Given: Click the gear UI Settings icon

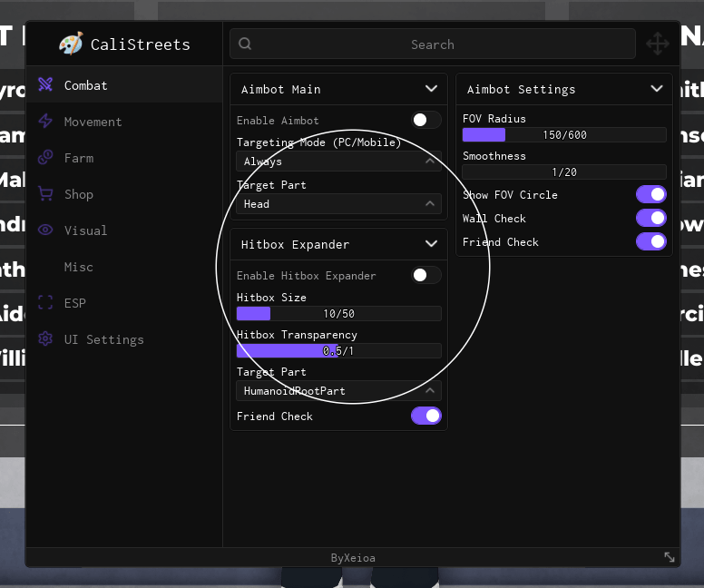Looking at the screenshot, I should click(x=45, y=338).
